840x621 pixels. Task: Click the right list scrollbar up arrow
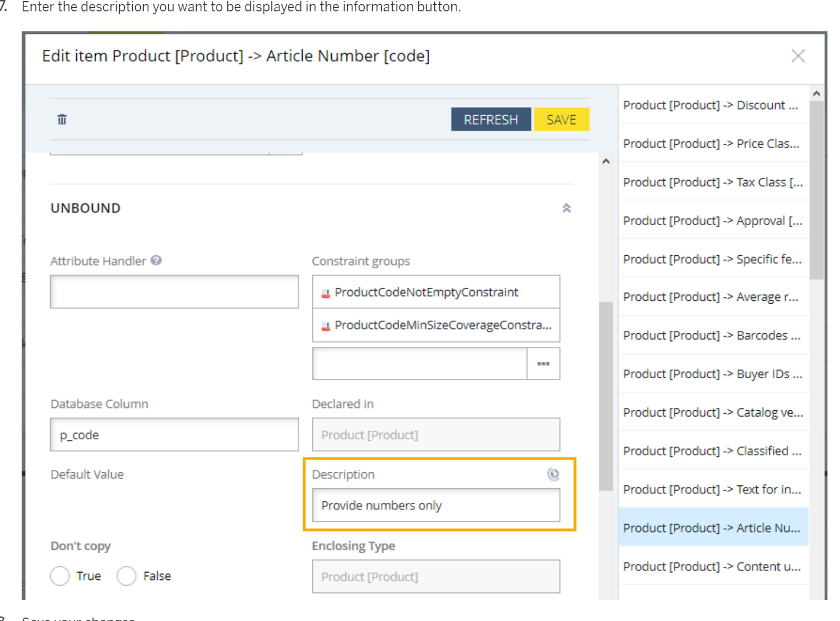tap(817, 93)
